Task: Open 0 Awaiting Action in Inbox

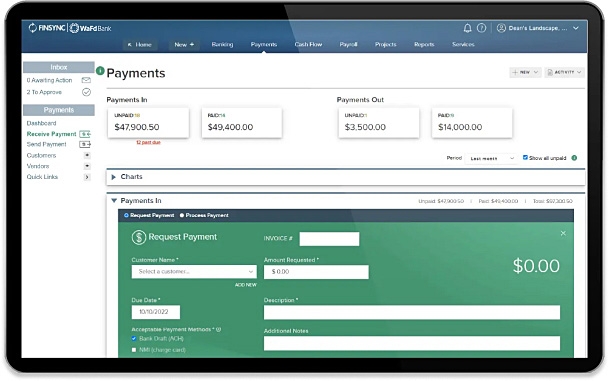Action: coord(49,80)
